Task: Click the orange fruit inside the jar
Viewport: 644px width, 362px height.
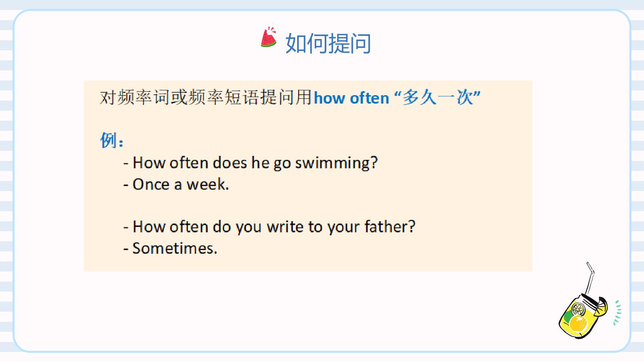Action: (x=578, y=323)
